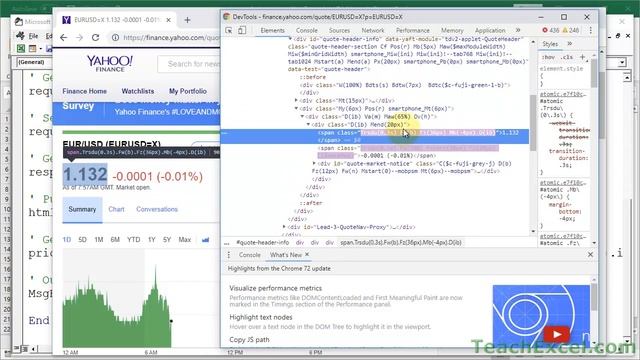Viewport: 640px width, 360px height.
Task: Click the Highlight text nodes heading
Action: pos(261,317)
